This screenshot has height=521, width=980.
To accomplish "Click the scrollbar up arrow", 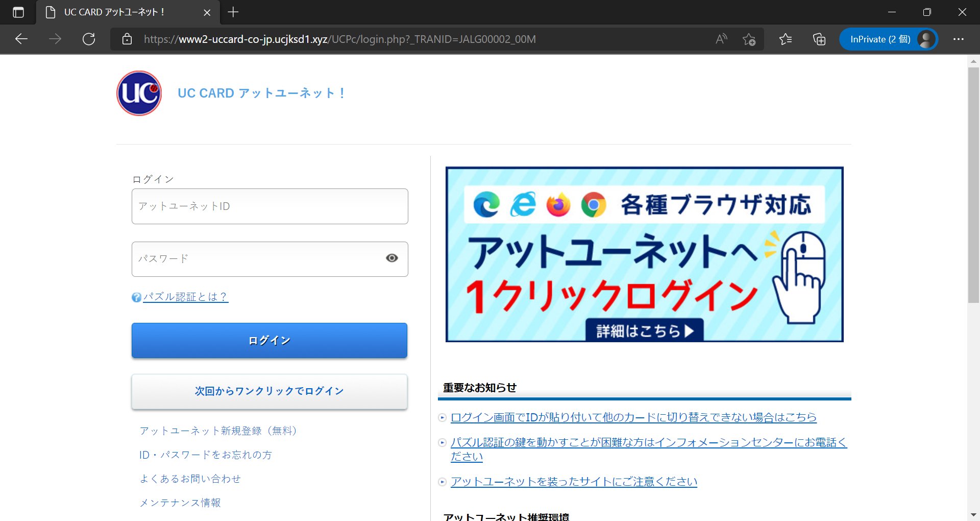I will pos(973,61).
